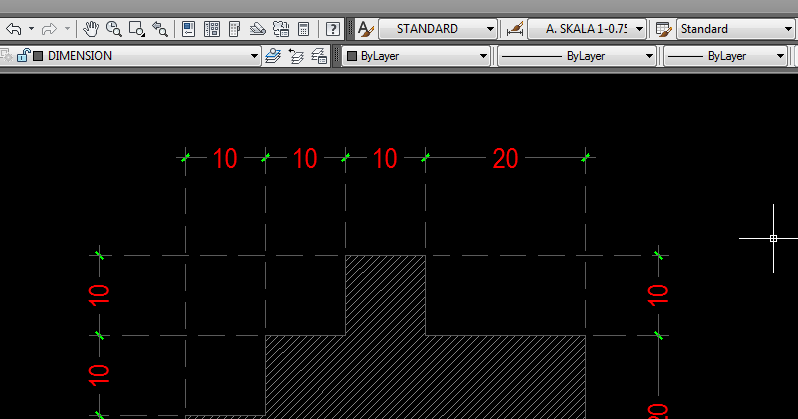
Task: Click the ByLayer color square swatch
Action: tap(352, 56)
